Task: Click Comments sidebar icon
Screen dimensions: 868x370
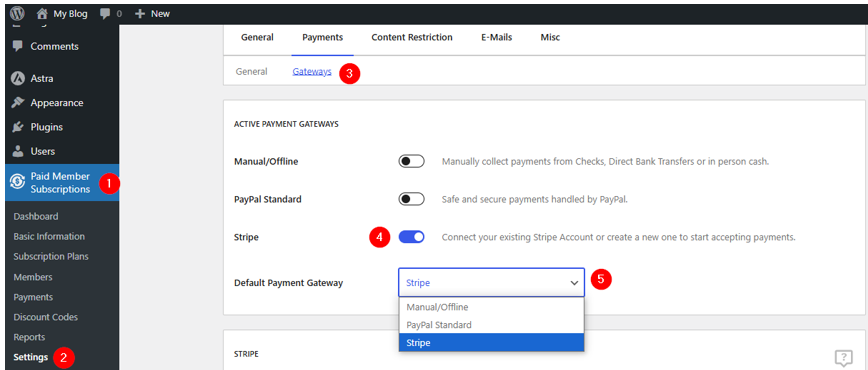Action: [18, 46]
